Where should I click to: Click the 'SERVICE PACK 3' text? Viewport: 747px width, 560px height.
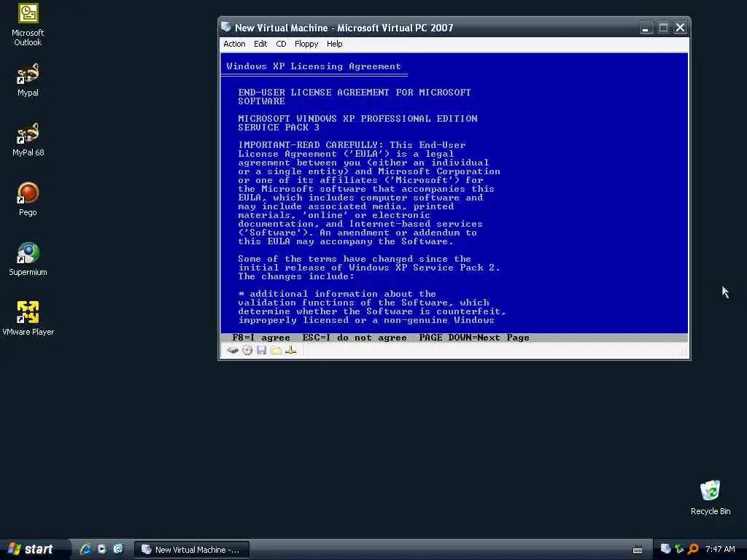pos(279,128)
